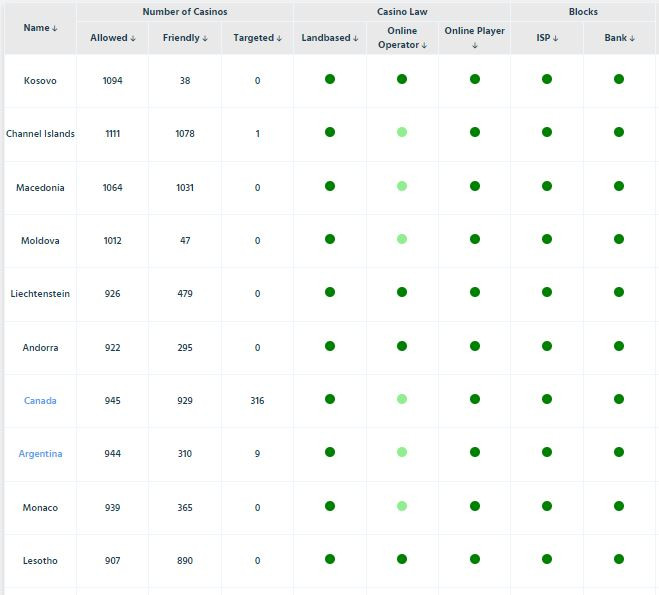Select the Moldova name cell
Screen dimensions: 659x595
(40, 241)
